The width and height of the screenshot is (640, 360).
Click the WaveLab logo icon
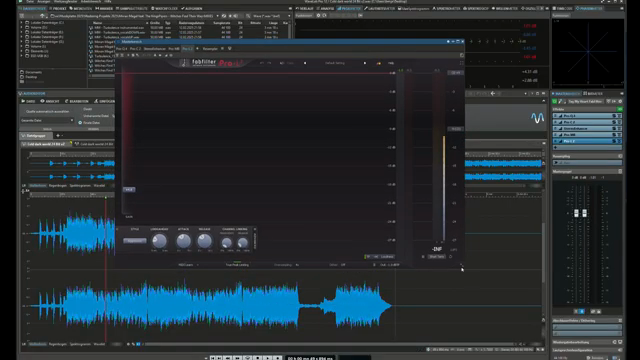(538, 118)
